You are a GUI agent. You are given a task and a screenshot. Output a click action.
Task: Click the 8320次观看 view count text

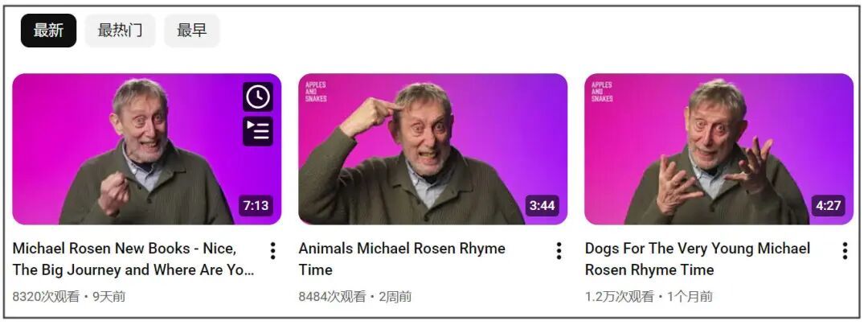46,297
